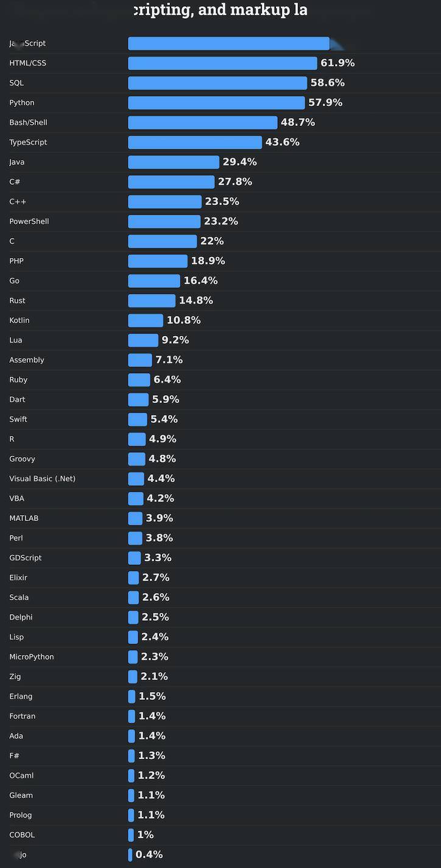The height and width of the screenshot is (868, 441).
Task: Click the PowerShell label
Action: [x=29, y=222]
